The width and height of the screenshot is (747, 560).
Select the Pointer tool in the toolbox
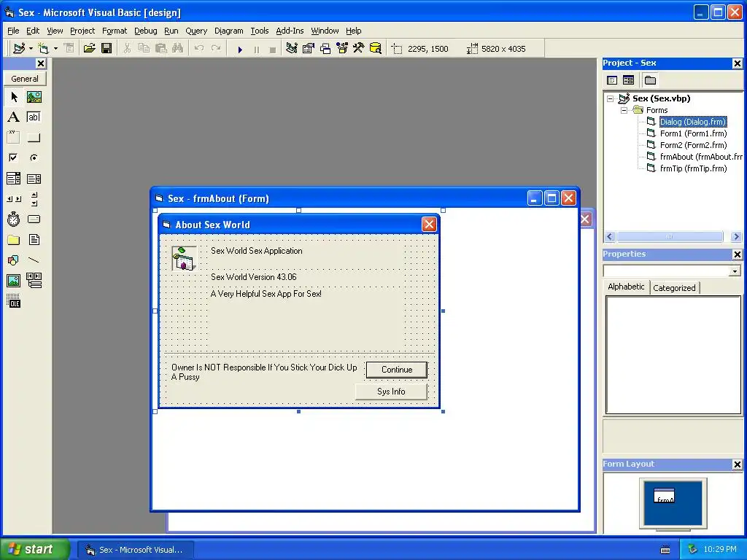[14, 97]
